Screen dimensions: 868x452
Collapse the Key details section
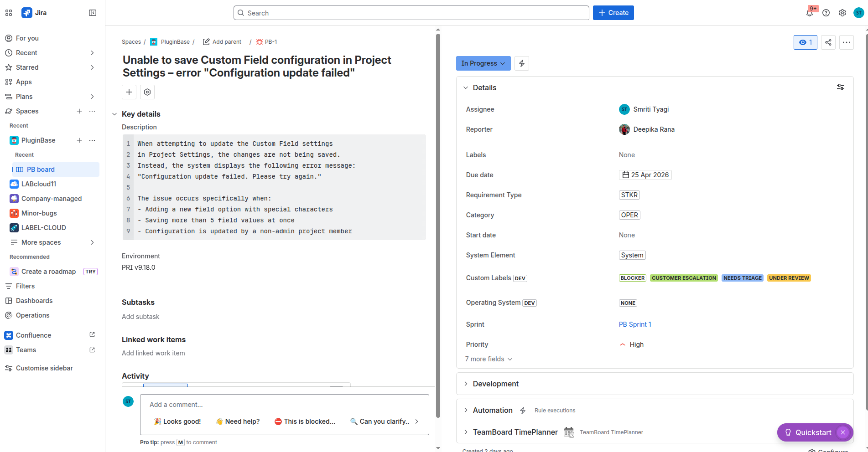pyautogui.click(x=114, y=114)
